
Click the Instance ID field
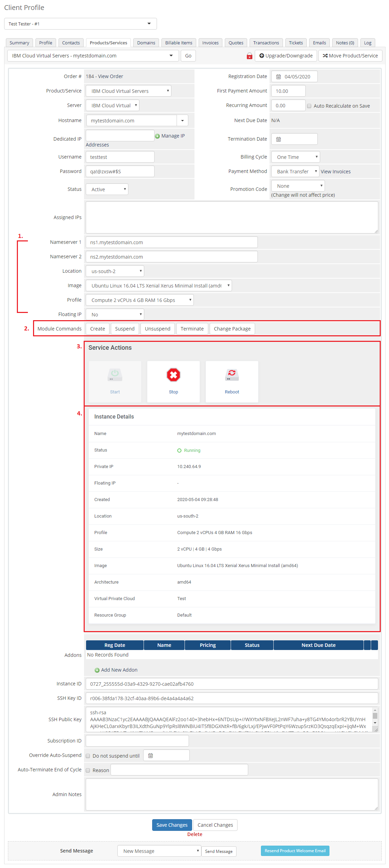[232, 684]
